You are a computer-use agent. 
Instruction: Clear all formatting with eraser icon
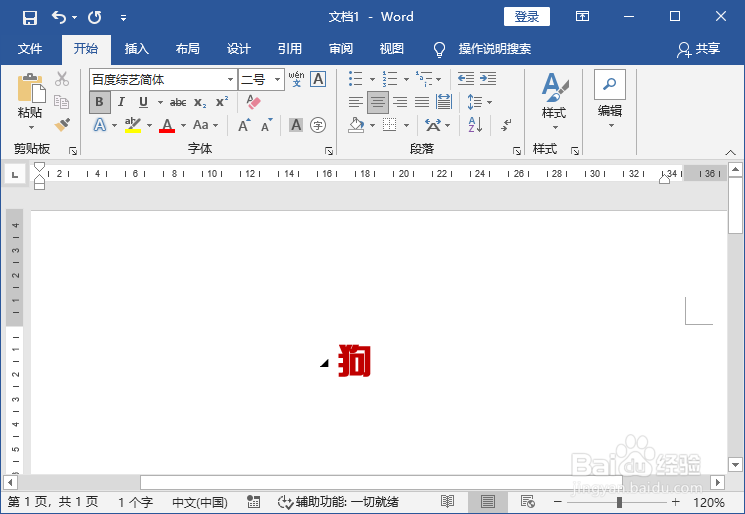coord(253,102)
